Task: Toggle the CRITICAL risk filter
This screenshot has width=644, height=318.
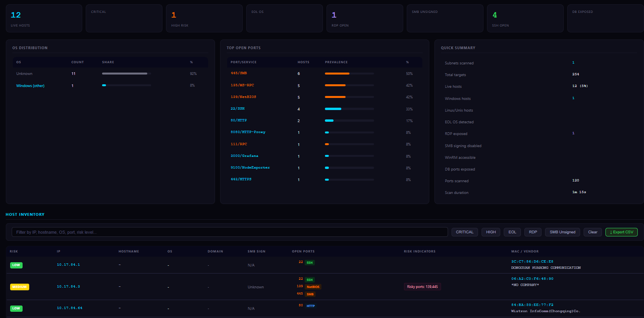Action: point(464,232)
